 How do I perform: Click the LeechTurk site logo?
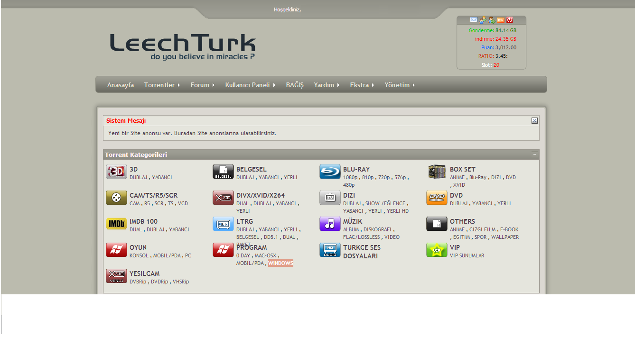(183, 47)
